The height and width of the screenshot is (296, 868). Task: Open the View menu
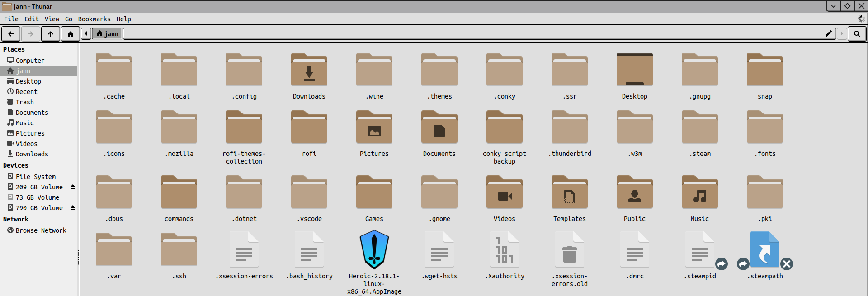(x=52, y=19)
